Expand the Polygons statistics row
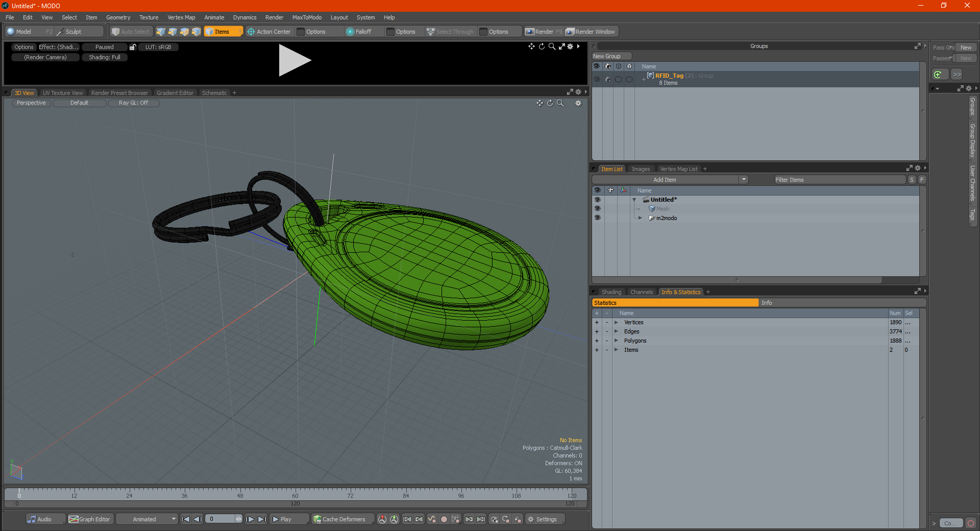The width and height of the screenshot is (980, 531). (x=616, y=341)
